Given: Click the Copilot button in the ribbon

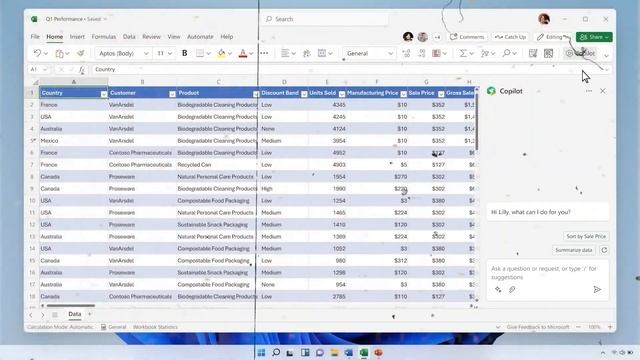Looking at the screenshot, I should coord(580,53).
